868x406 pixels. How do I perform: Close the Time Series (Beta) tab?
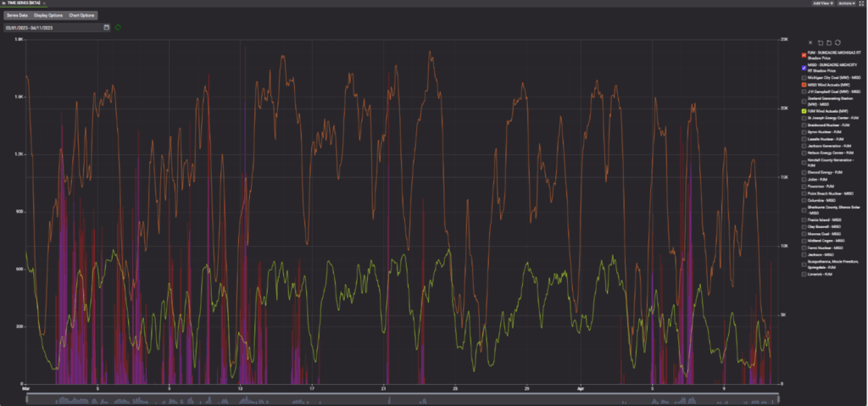tap(46, 3)
